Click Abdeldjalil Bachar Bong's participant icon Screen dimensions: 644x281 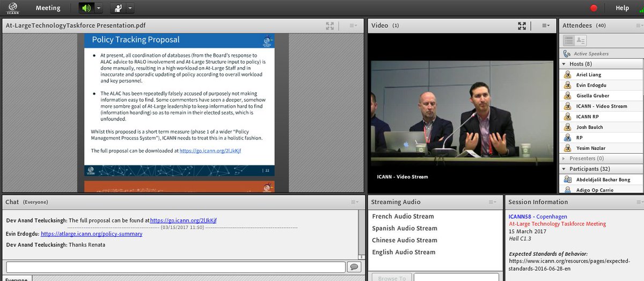567,179
